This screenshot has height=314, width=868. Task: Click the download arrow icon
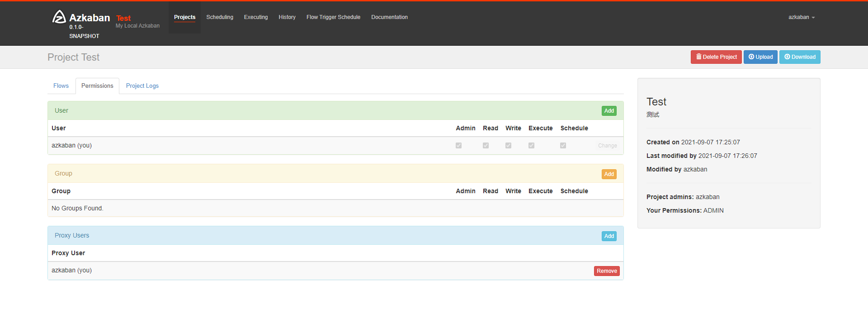[x=787, y=57]
